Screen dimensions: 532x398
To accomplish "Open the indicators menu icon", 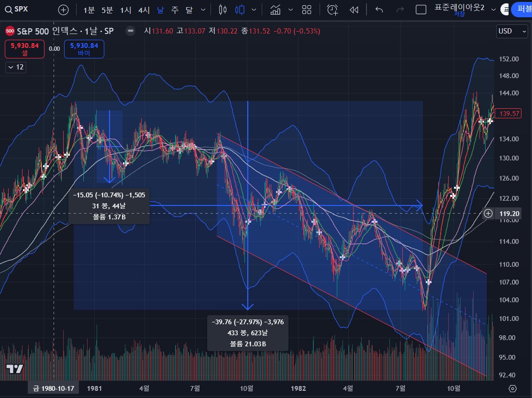I will pyautogui.click(x=276, y=10).
